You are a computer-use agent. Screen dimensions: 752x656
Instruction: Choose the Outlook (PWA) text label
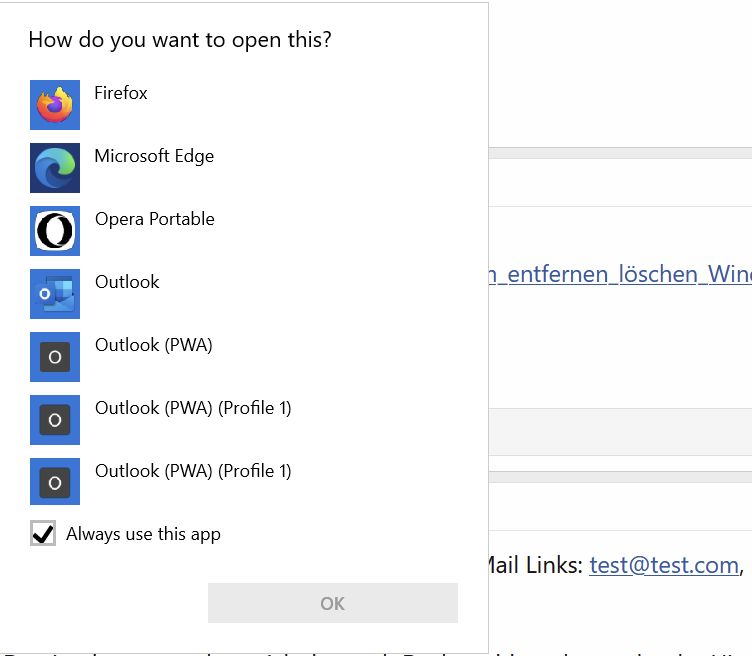(154, 345)
